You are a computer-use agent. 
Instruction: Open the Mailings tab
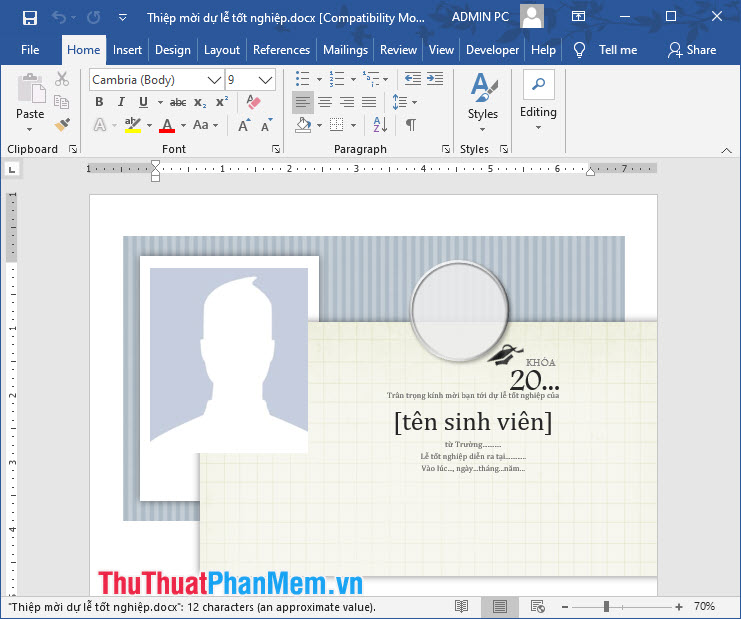click(x=345, y=50)
